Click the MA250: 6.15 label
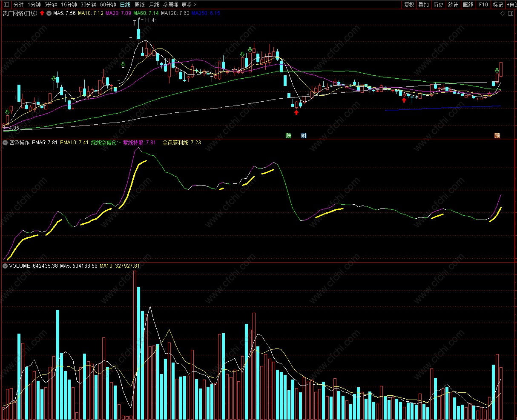 point(206,13)
